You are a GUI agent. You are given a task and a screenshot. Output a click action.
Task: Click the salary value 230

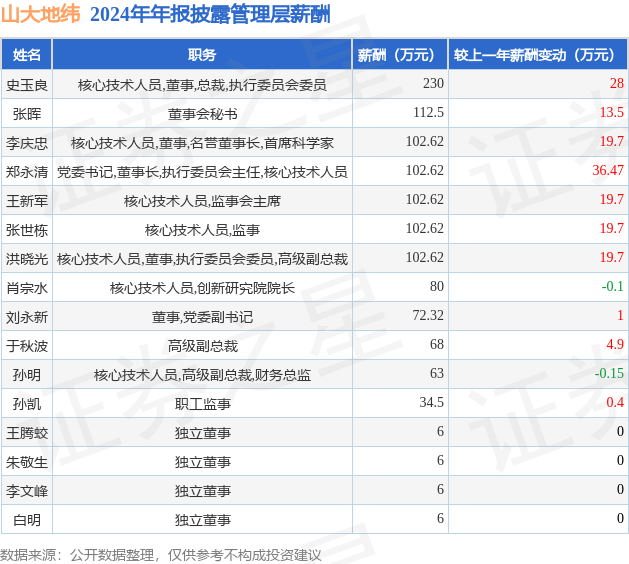[433, 83]
